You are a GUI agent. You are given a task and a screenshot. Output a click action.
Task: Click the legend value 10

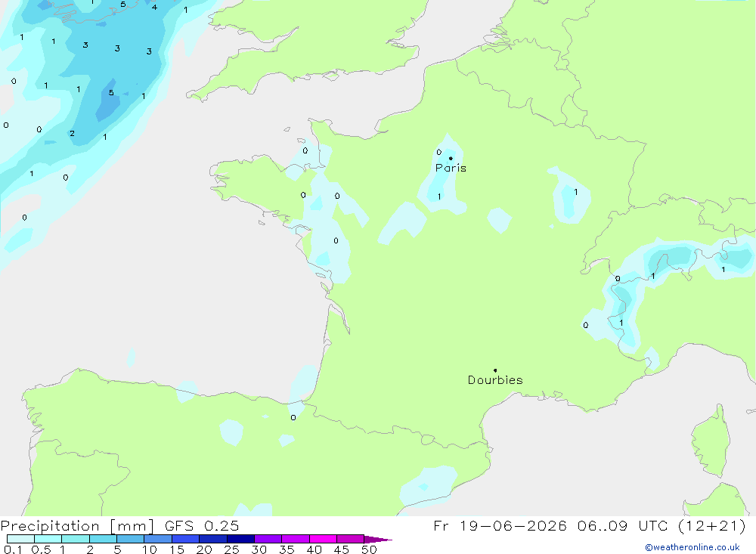point(149,549)
